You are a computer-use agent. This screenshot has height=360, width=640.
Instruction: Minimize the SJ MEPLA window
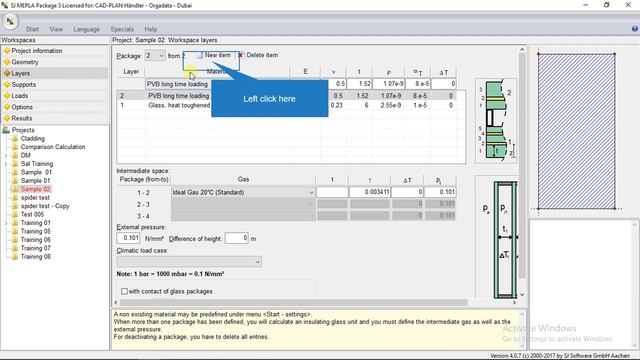pos(586,5)
